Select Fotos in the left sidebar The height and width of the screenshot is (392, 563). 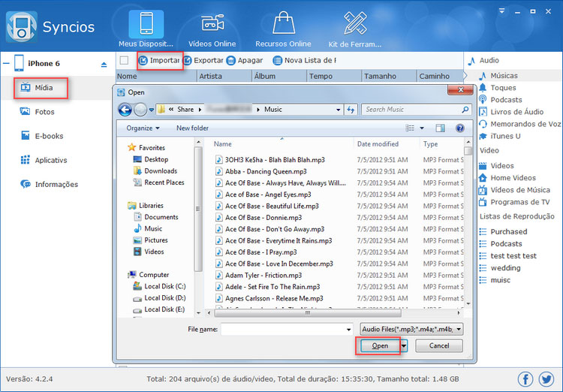point(44,112)
